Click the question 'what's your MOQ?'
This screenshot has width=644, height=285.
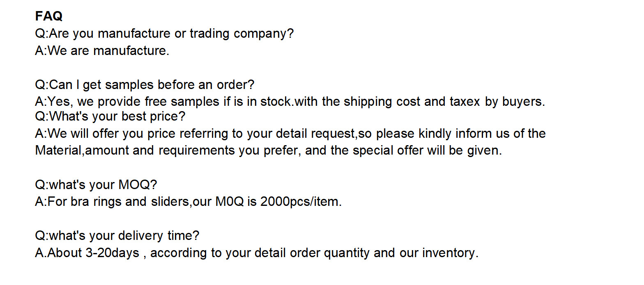coord(96,185)
